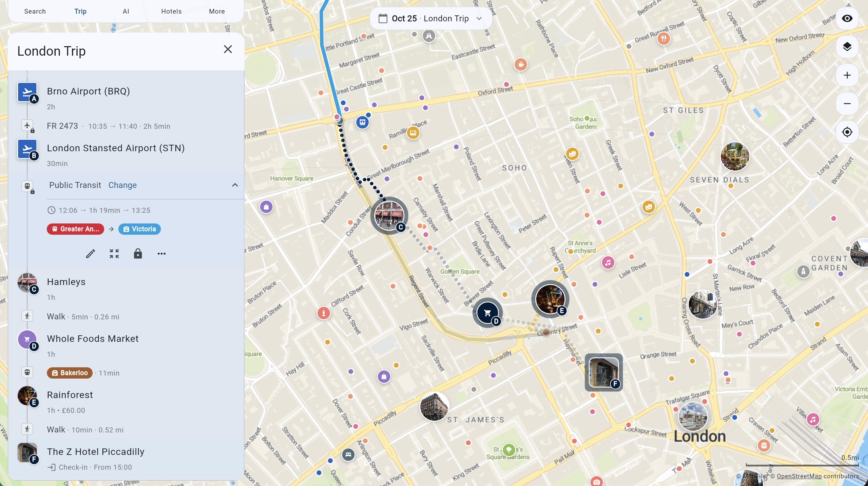Click the music note marker near Lisle Street
This screenshot has height=486, width=868.
point(608,262)
